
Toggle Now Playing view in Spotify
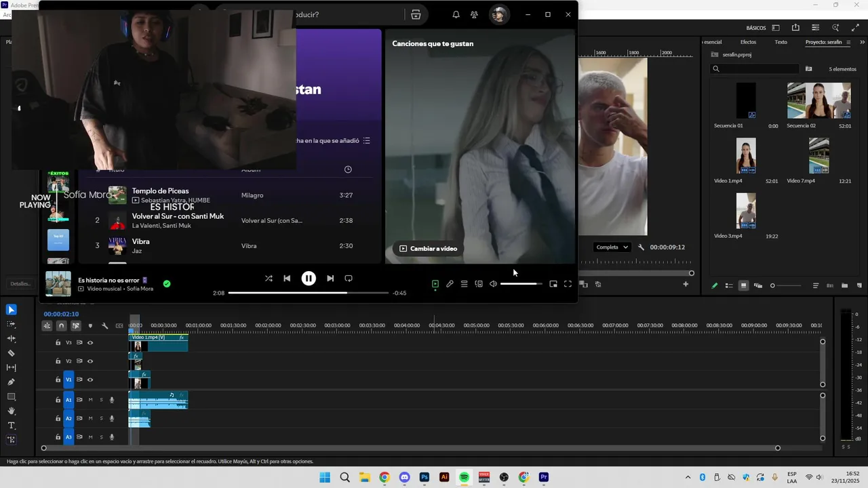[x=435, y=284]
